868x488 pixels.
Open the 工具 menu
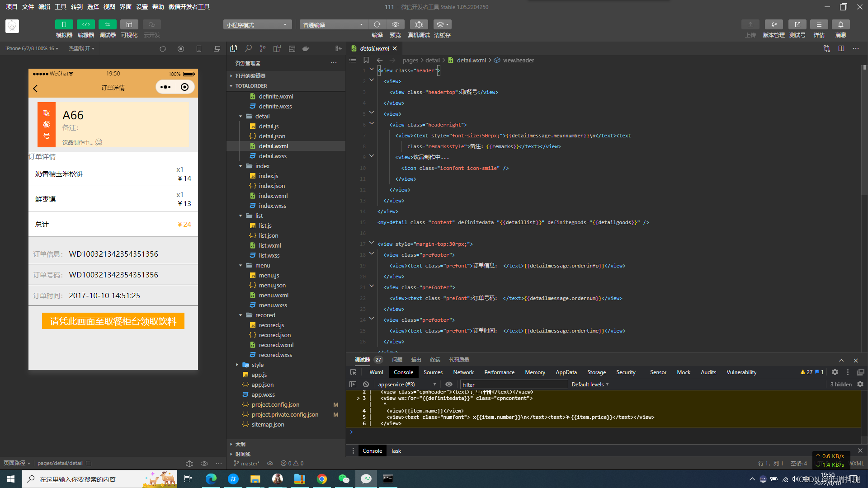click(60, 7)
